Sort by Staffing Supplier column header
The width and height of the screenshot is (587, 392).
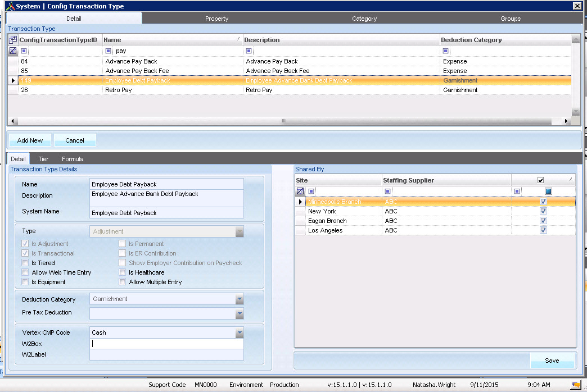click(446, 180)
